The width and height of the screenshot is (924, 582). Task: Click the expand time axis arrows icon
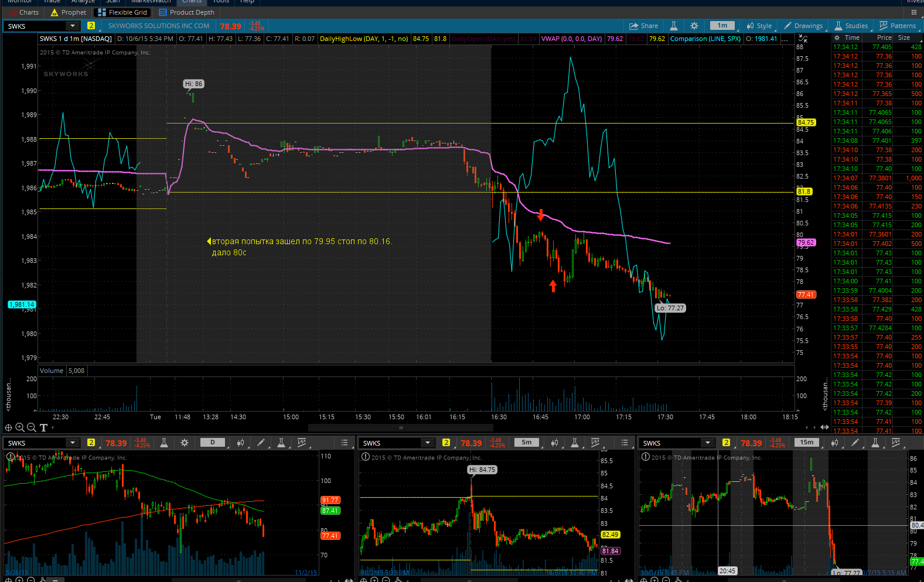tap(824, 427)
